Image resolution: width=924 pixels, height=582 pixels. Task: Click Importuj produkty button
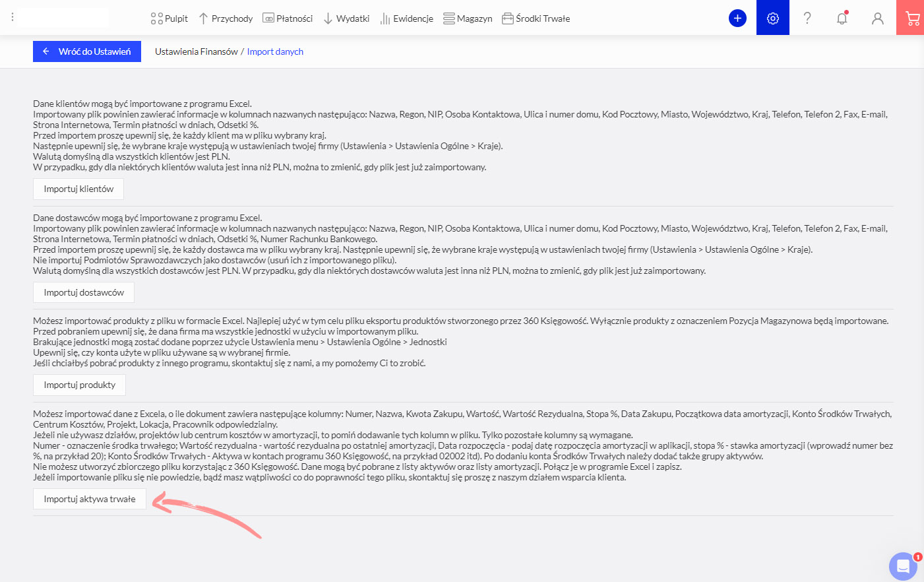click(x=79, y=385)
